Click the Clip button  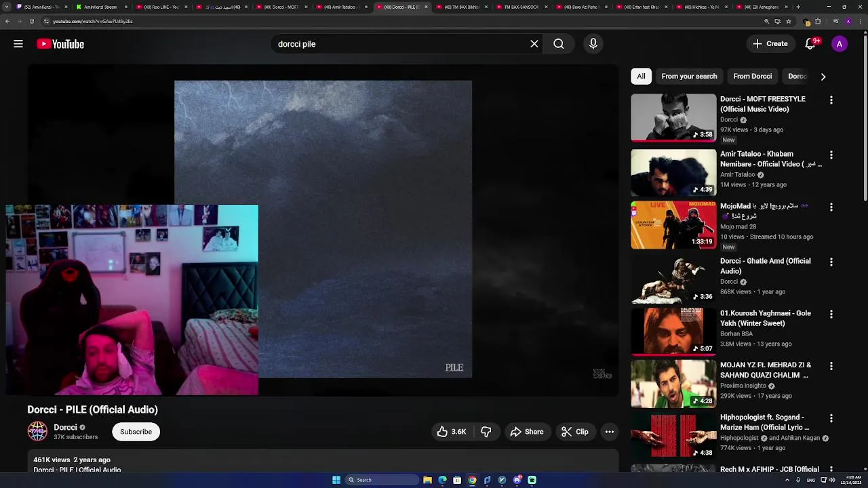[x=575, y=432]
